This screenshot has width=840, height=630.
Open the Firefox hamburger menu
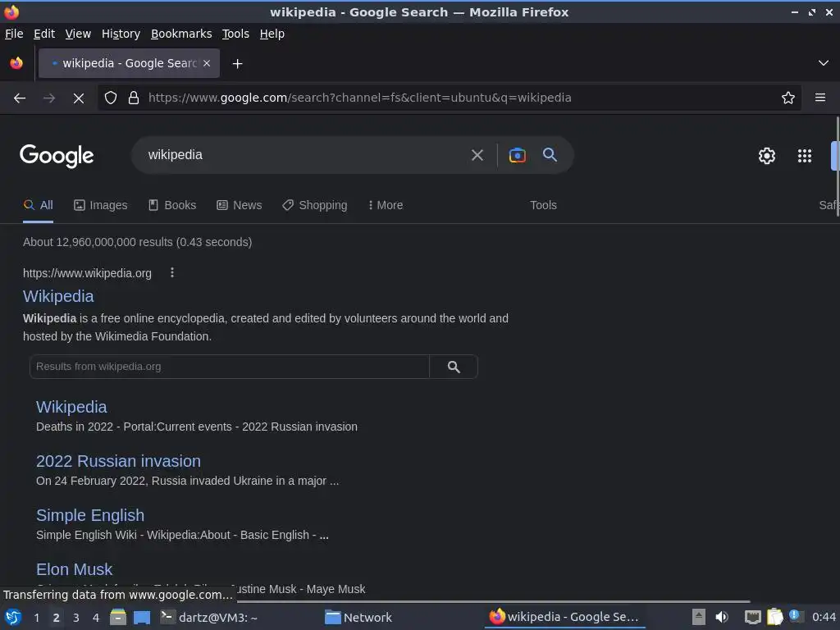coord(819,98)
